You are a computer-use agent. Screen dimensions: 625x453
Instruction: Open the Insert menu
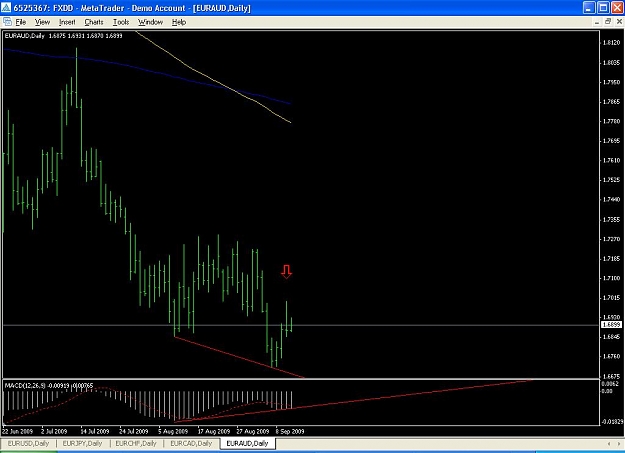pyautogui.click(x=67, y=22)
